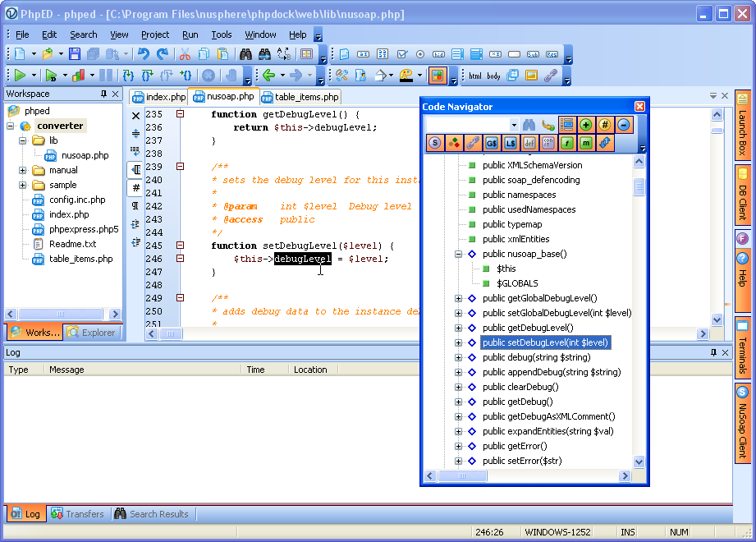Select 'public getError()' in Code Navigator

(515, 447)
